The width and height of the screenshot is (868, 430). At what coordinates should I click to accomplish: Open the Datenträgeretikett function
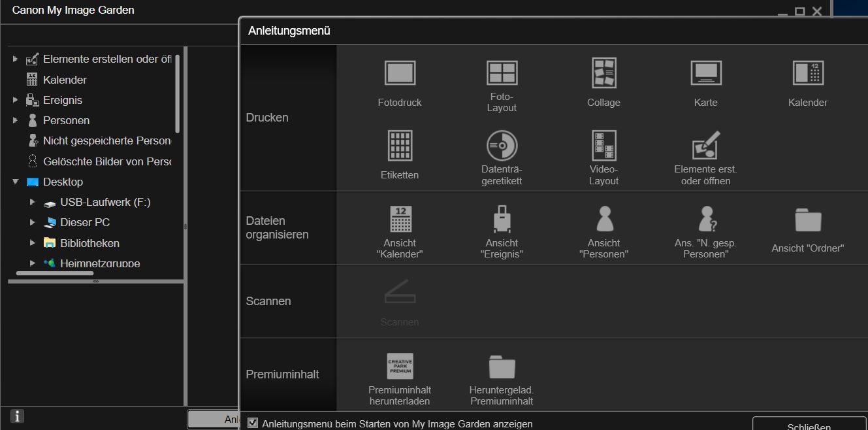pyautogui.click(x=501, y=145)
